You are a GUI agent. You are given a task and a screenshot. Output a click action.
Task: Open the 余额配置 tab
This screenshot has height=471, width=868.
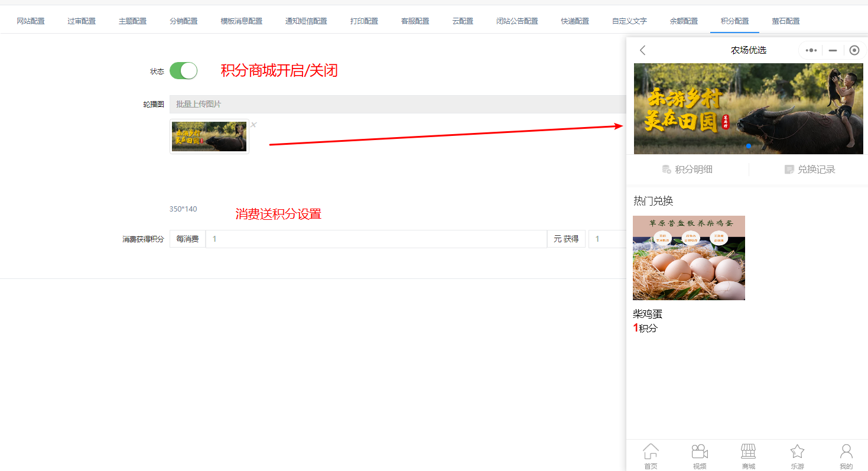pos(684,21)
